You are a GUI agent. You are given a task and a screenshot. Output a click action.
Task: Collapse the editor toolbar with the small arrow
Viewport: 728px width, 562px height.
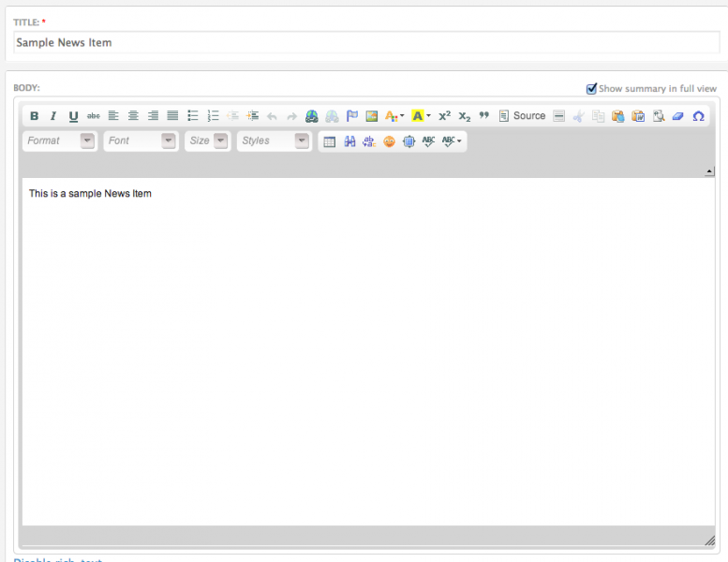click(x=708, y=171)
